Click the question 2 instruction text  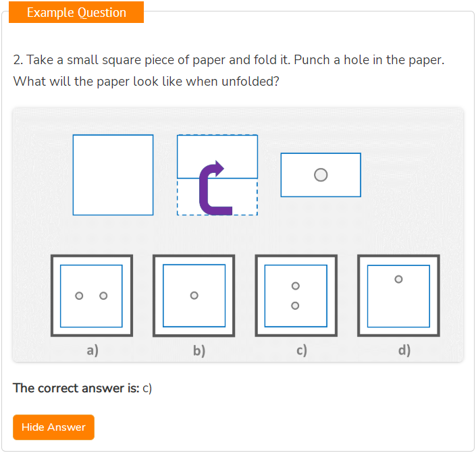tap(229, 70)
